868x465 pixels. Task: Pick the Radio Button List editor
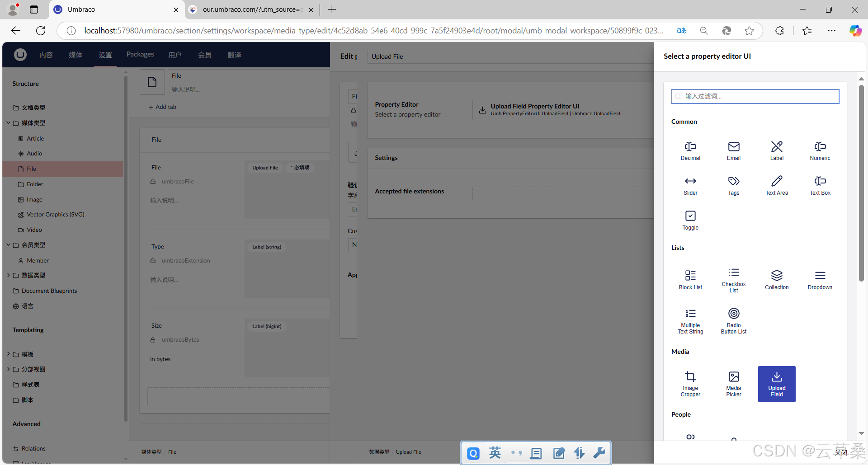(x=734, y=321)
